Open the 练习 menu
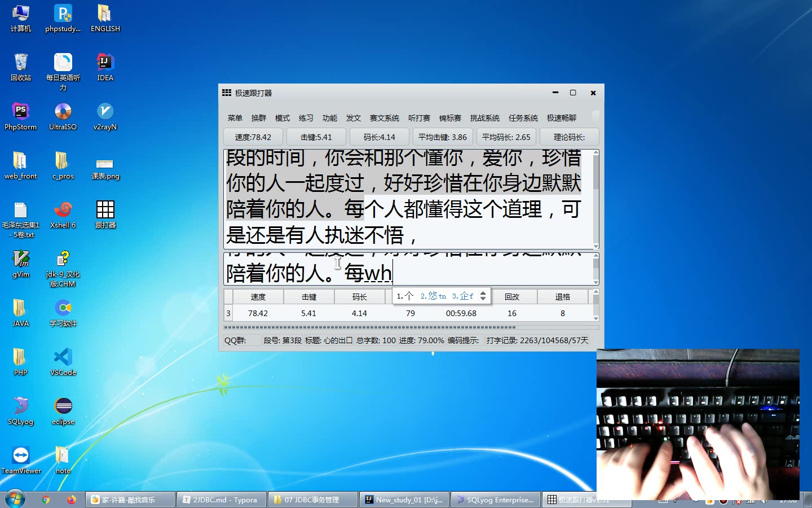The height and width of the screenshot is (508, 812). [306, 118]
